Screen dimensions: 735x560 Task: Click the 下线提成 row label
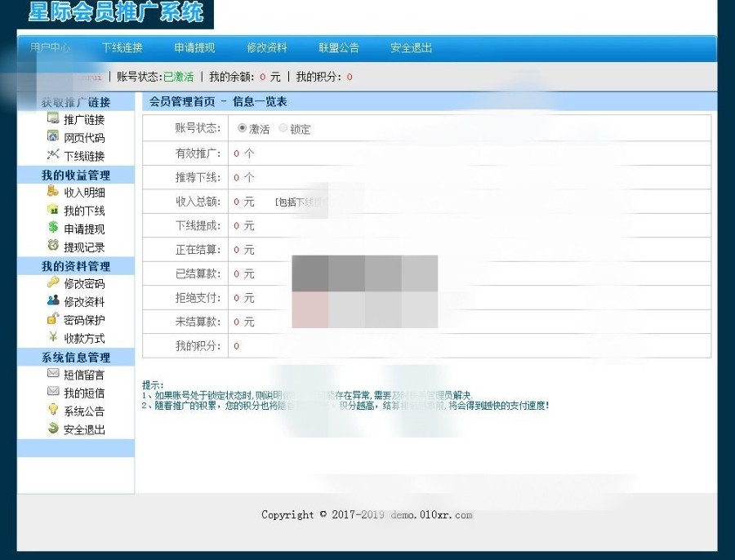(198, 225)
